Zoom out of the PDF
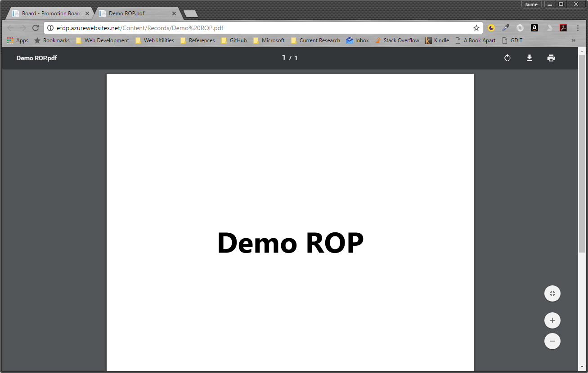Viewport: 588px width, 373px height. pos(552,341)
